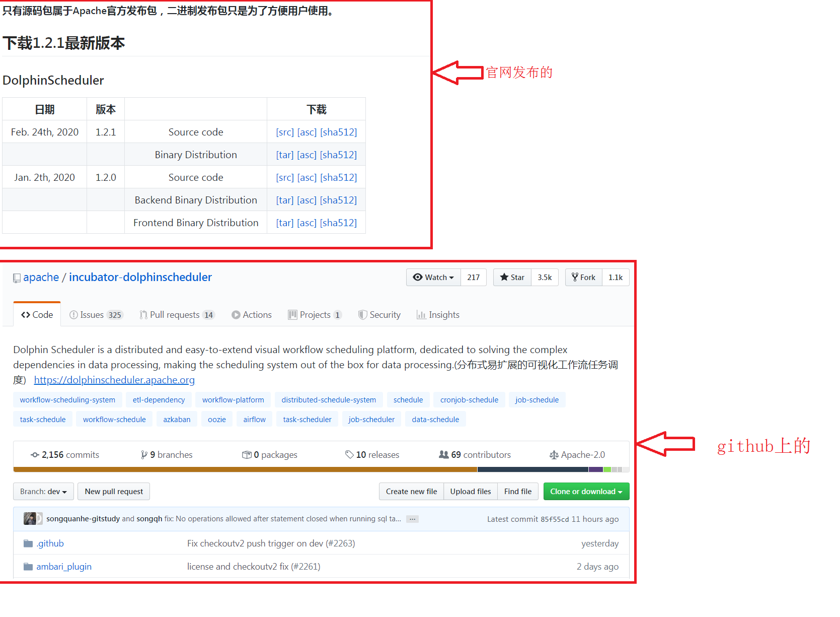
Task: Switch to the Code tab
Action: click(x=37, y=315)
